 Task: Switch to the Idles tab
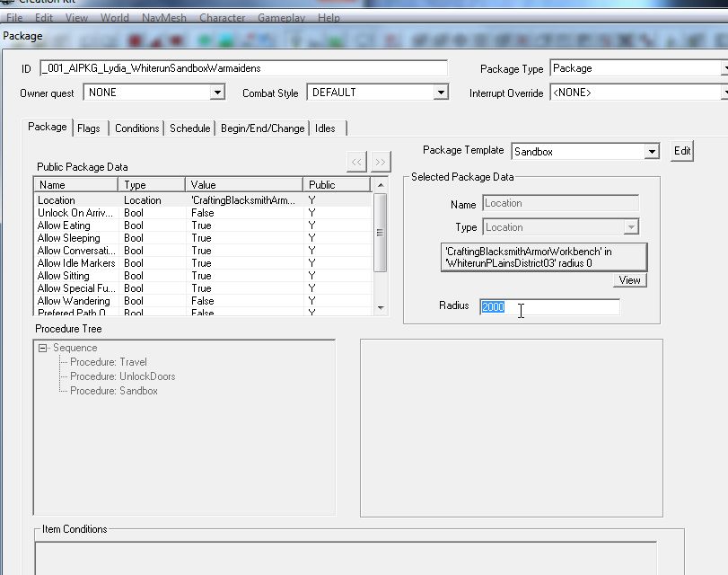click(325, 128)
